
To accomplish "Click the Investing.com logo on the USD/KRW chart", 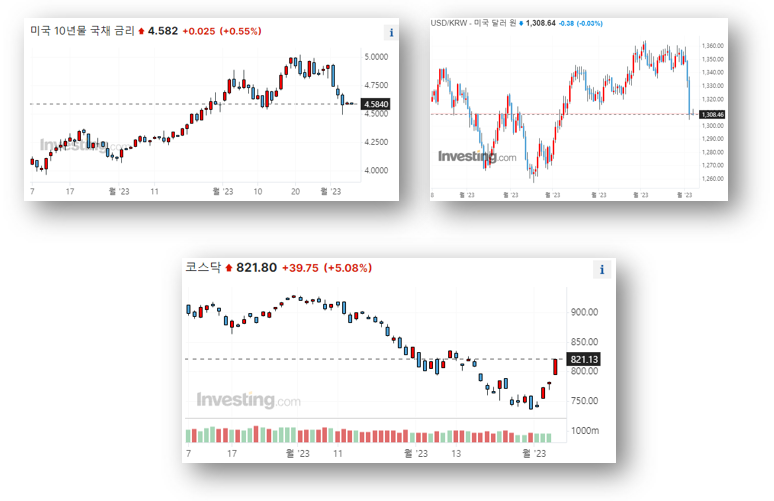I will 477,157.
